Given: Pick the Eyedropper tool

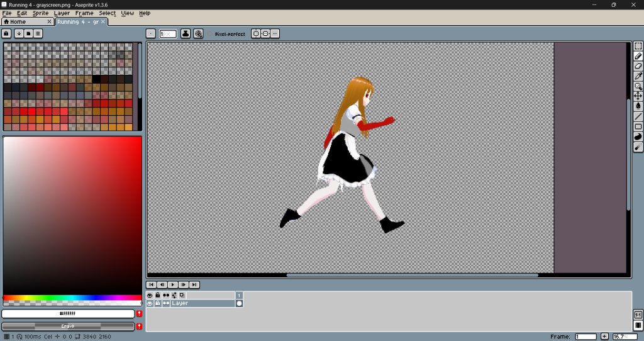Looking at the screenshot, I should tap(638, 76).
